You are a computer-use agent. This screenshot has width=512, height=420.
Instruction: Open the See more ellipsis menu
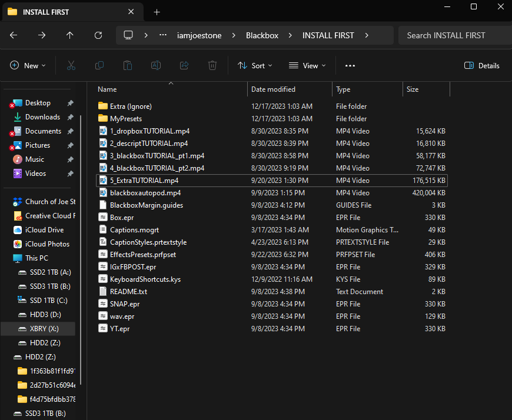(350, 65)
